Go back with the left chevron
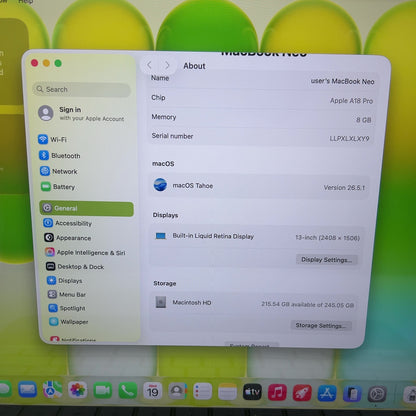The image size is (416, 416). pos(149,65)
